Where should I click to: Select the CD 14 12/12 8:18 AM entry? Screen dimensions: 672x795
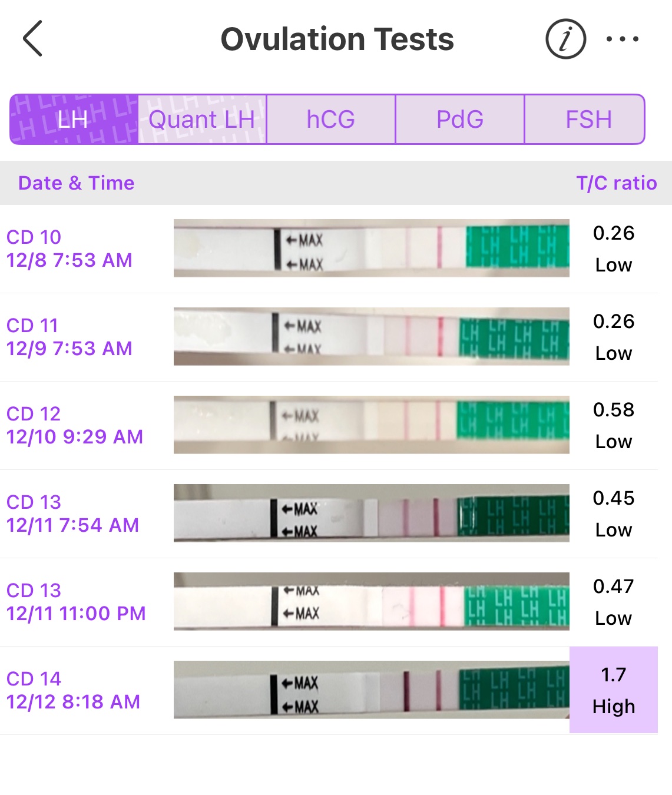[74, 690]
